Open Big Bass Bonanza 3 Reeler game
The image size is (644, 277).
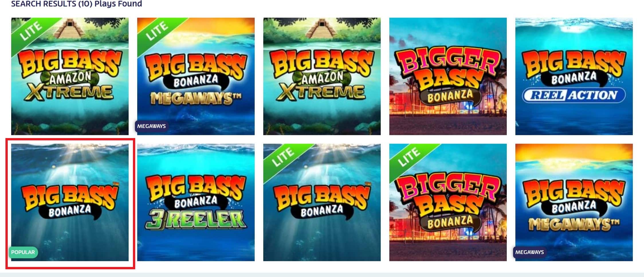pyautogui.click(x=196, y=202)
